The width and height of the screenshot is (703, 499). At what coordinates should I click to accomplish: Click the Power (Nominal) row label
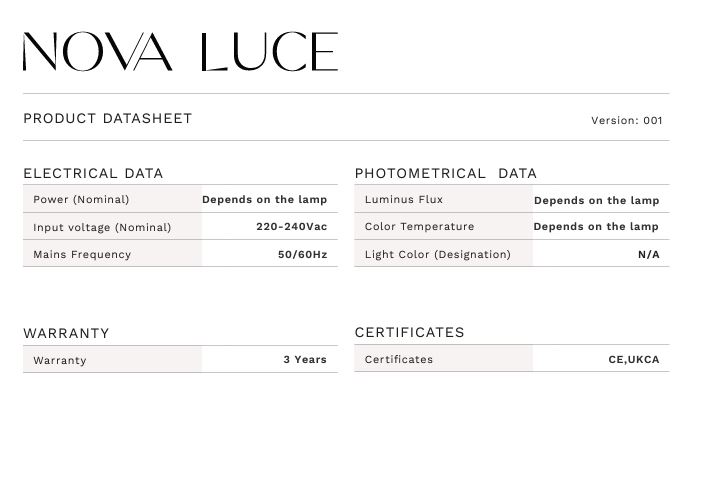(81, 200)
